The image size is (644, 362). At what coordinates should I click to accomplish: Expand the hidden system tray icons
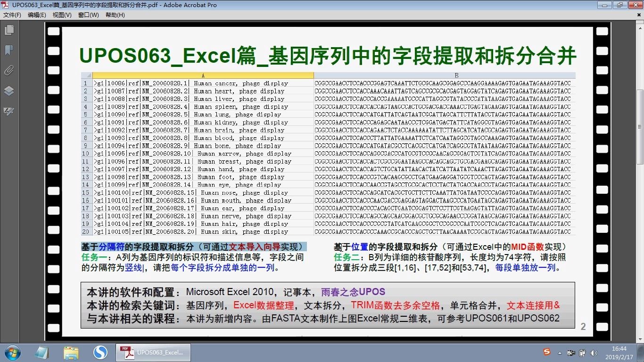coord(560,353)
